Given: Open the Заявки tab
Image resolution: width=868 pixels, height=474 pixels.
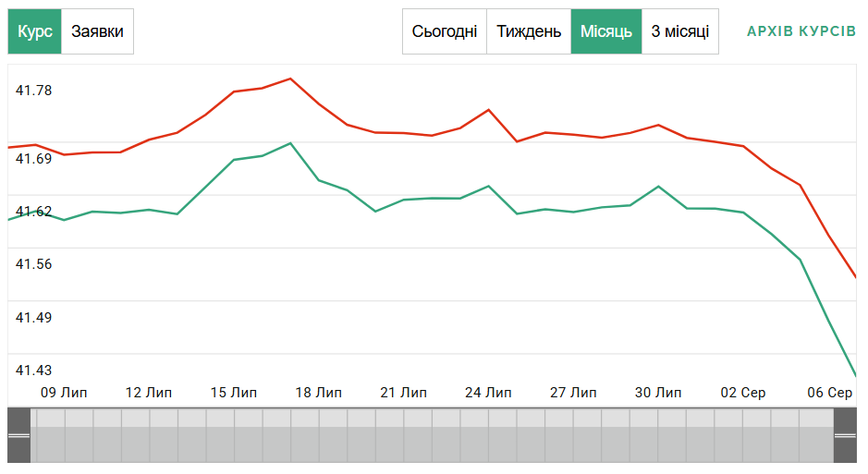Looking at the screenshot, I should point(97,31).
